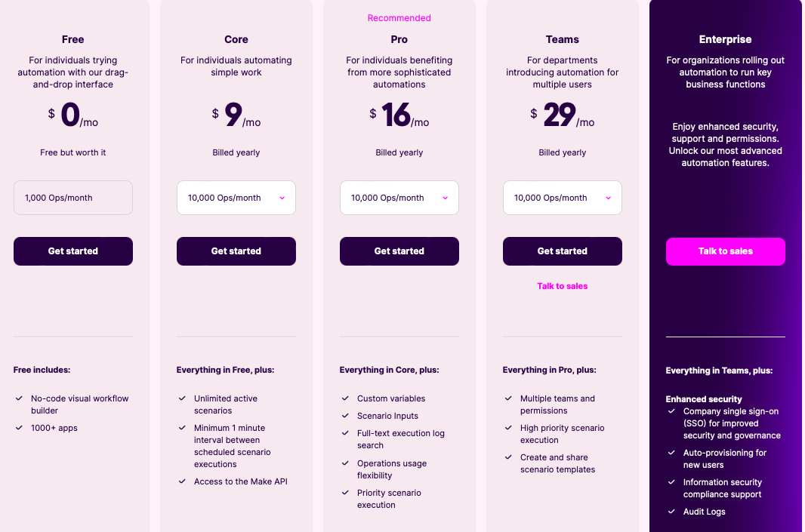This screenshot has width=805, height=532.
Task: Click checkmark next to Audit Logs
Action: point(671,511)
